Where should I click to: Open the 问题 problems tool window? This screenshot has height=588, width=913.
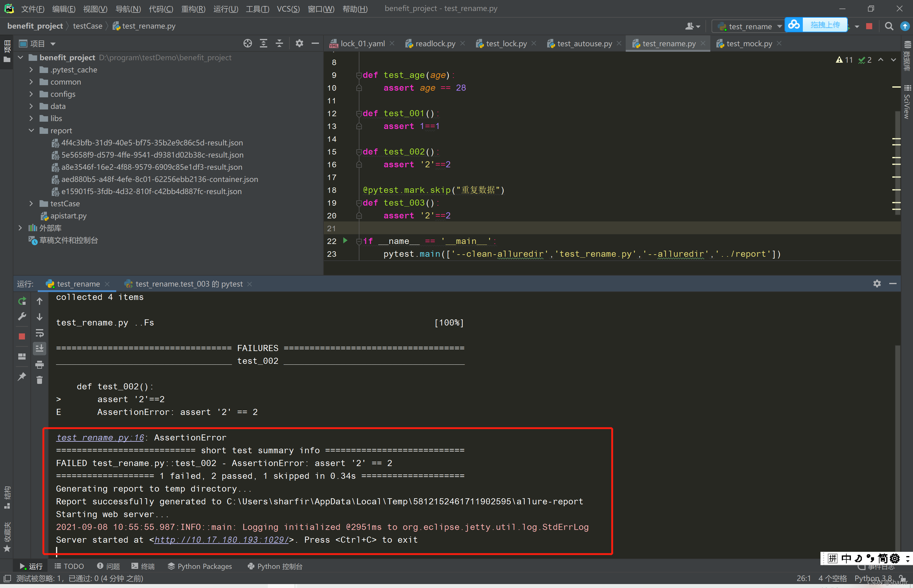click(x=108, y=566)
